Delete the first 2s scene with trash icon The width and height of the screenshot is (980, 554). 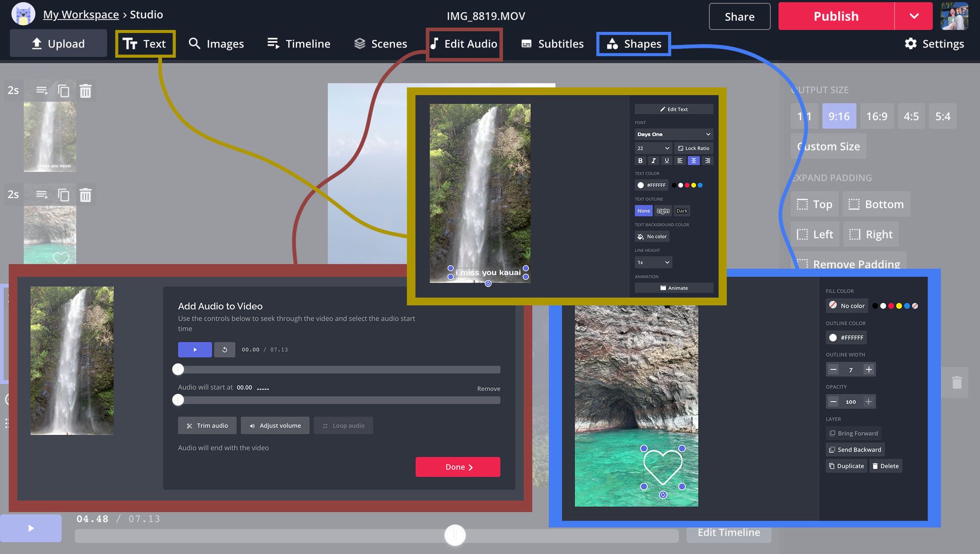[x=85, y=91]
